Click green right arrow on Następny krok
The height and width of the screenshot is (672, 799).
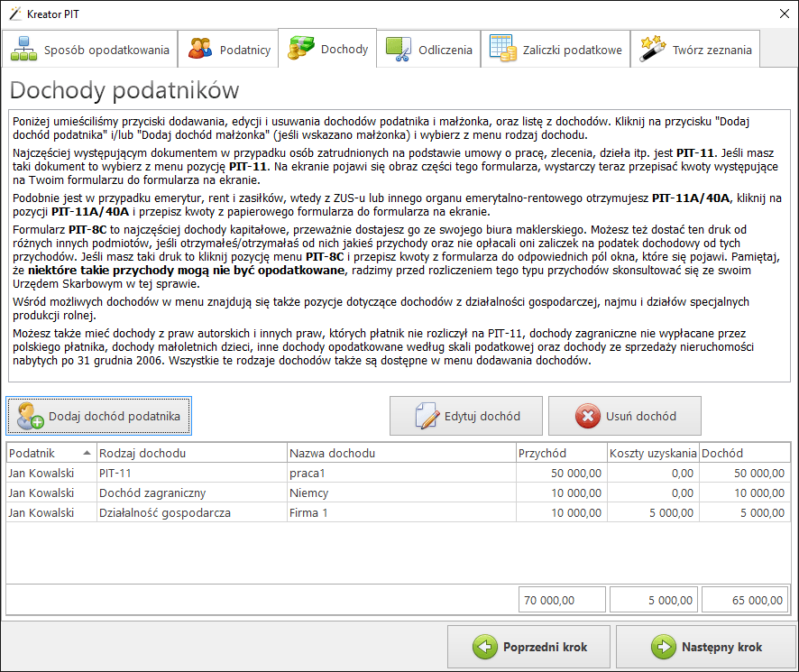[663, 647]
